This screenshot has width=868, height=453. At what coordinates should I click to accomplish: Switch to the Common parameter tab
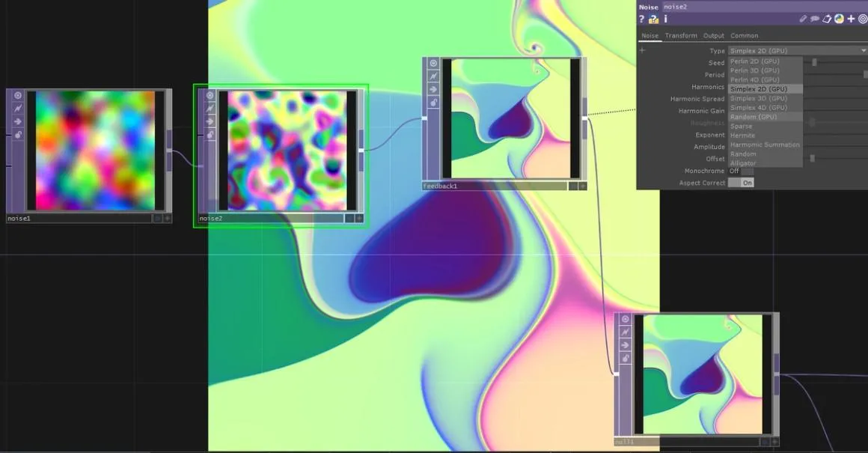pyautogui.click(x=744, y=35)
